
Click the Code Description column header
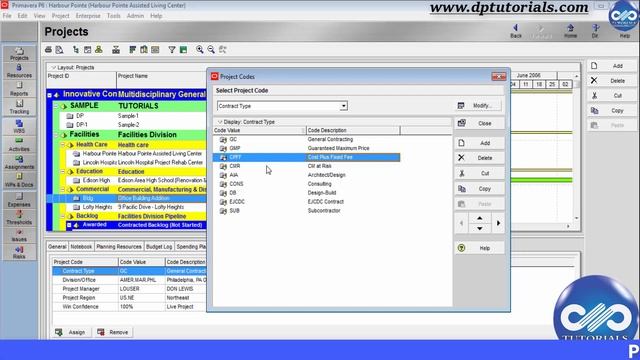click(x=353, y=130)
